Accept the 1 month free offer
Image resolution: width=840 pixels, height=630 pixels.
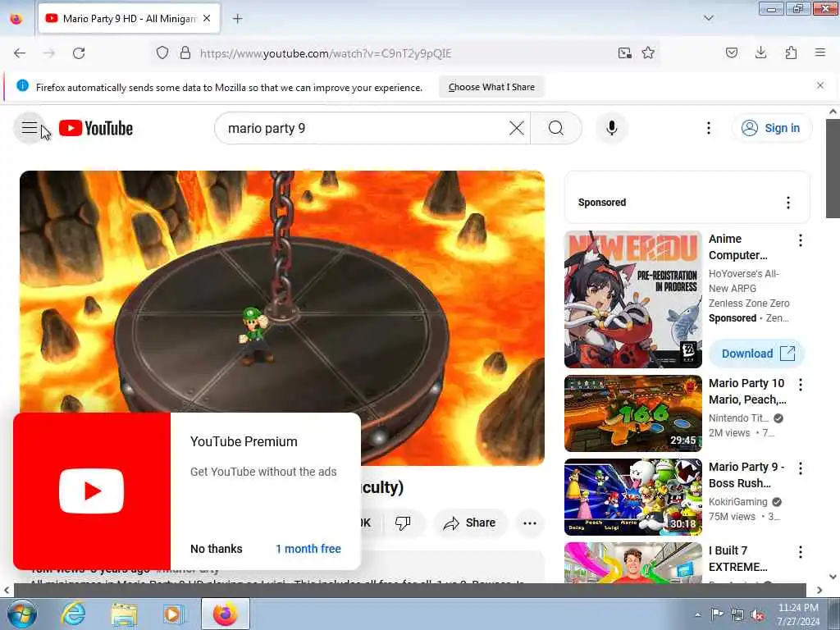click(x=308, y=549)
